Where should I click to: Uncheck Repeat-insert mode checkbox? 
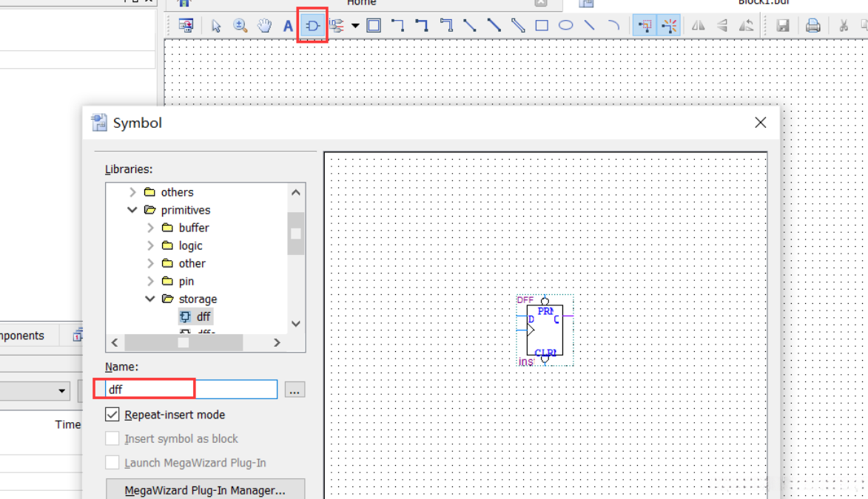tap(112, 415)
